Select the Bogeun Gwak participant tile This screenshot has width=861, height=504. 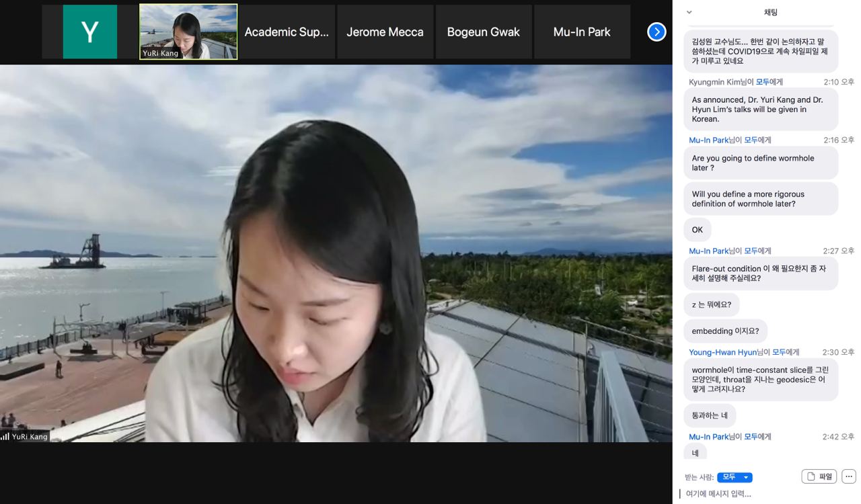483,32
